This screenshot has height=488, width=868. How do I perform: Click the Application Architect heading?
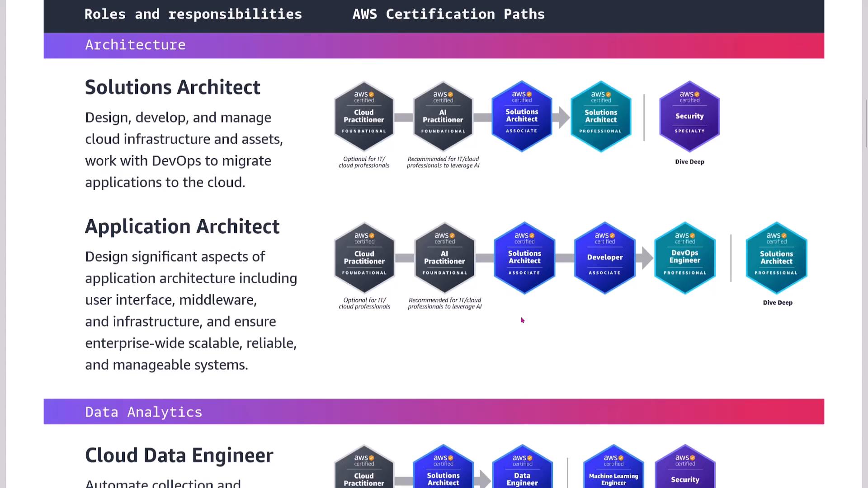click(x=182, y=226)
